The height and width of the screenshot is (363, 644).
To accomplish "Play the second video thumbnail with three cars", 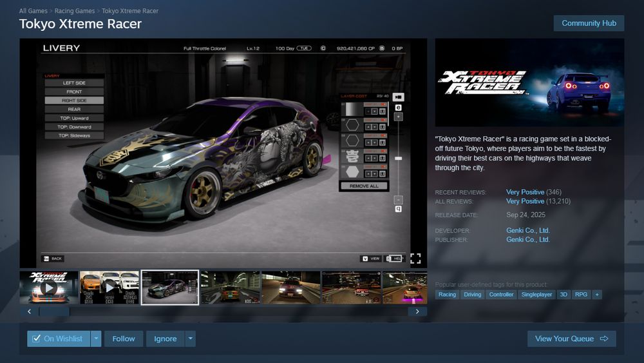I will [x=109, y=288].
